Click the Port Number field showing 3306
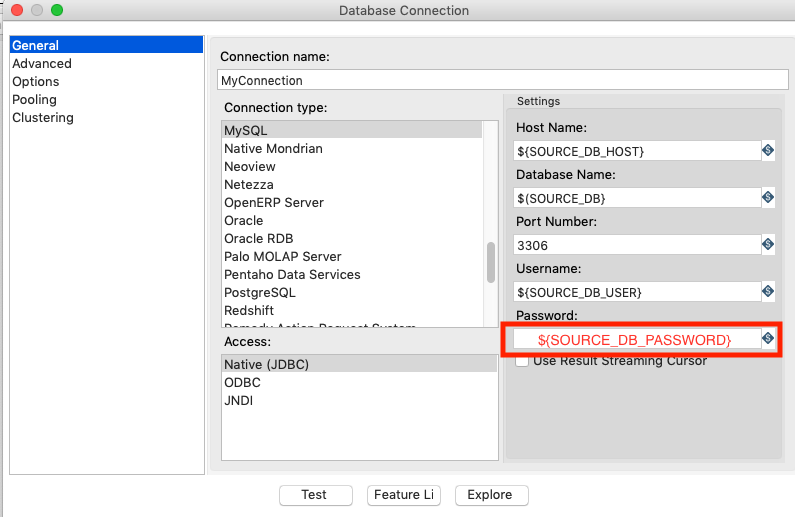This screenshot has height=517, width=795. 637,245
